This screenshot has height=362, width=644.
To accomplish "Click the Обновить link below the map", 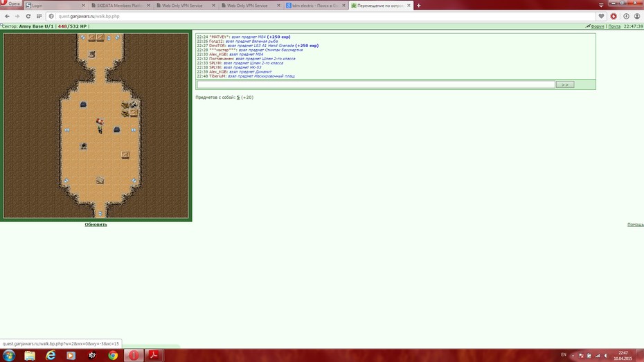I will point(96,224).
